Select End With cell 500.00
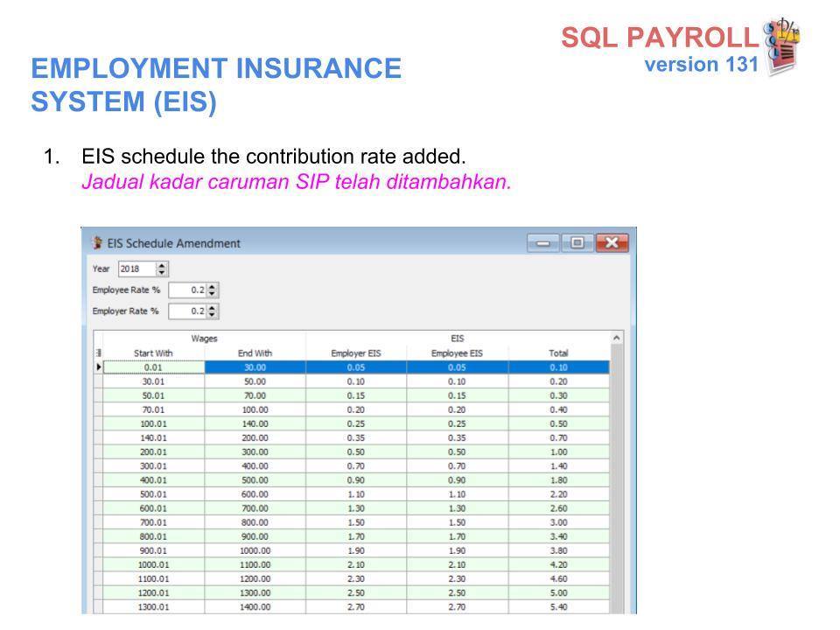840x630 pixels. [255, 480]
